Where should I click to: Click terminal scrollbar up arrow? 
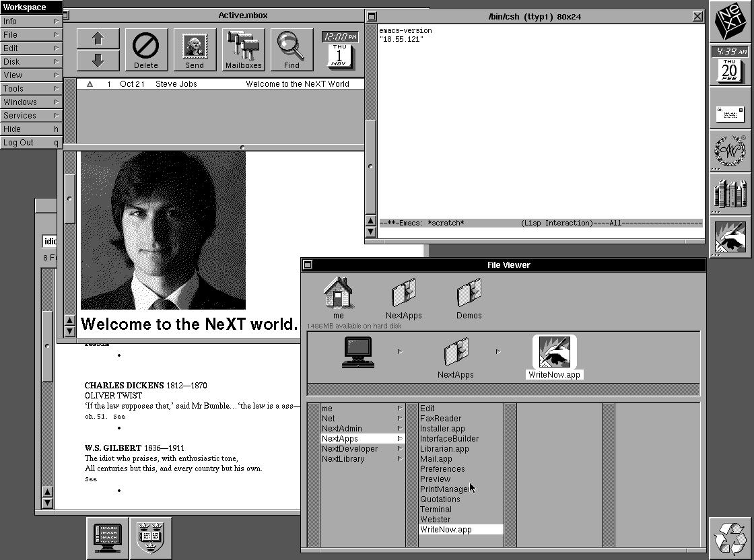pyautogui.click(x=371, y=221)
